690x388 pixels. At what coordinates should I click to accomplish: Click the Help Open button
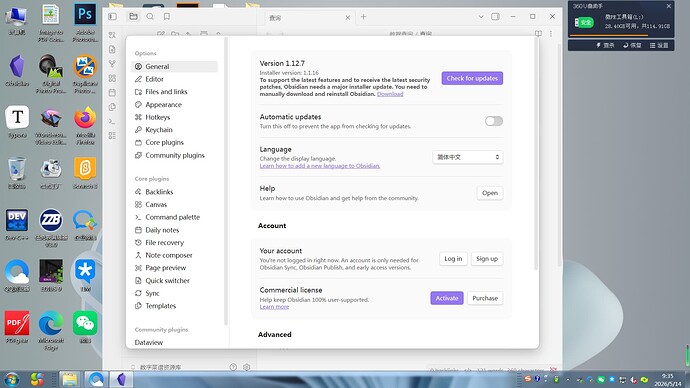point(490,193)
